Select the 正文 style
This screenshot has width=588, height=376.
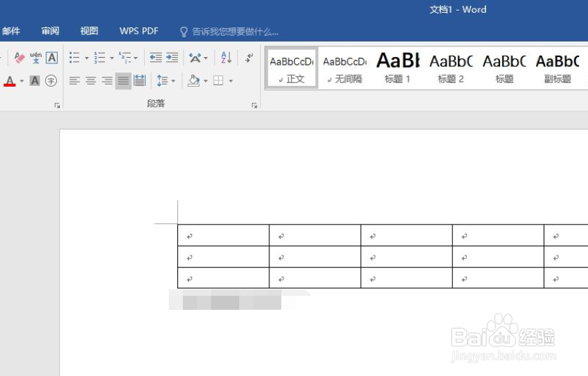[292, 68]
